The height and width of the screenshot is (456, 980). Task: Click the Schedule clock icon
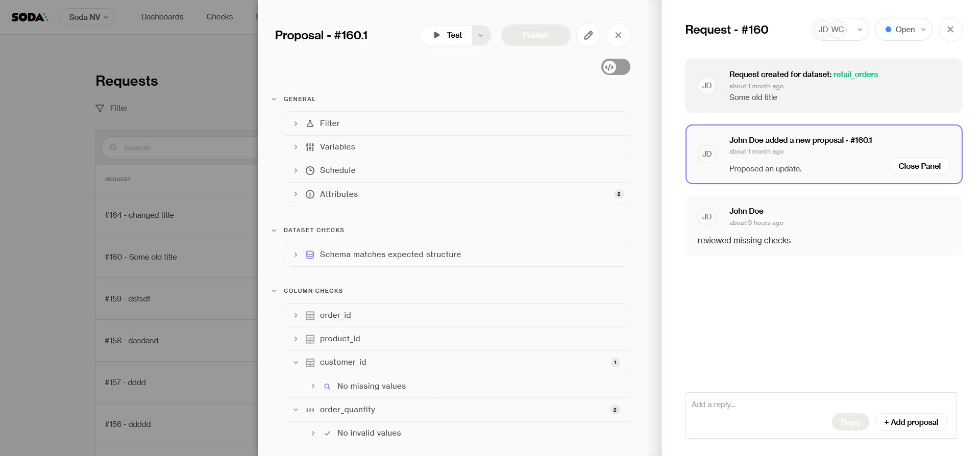coord(310,170)
